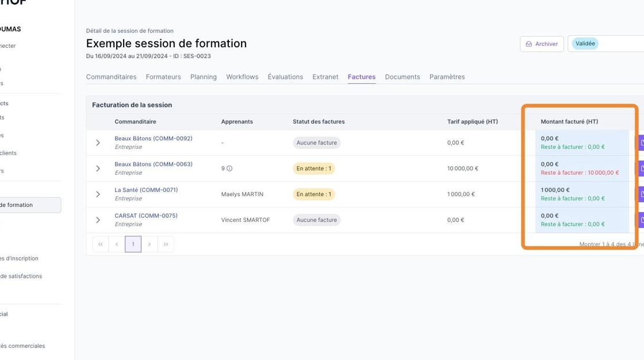Screen dimensions: 644x360
Task: Jump to the last pagination page
Action: point(166,244)
